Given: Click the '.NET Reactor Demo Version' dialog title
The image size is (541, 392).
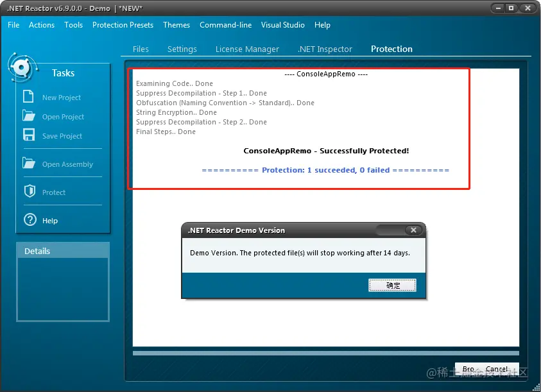Looking at the screenshot, I should pyautogui.click(x=236, y=230).
